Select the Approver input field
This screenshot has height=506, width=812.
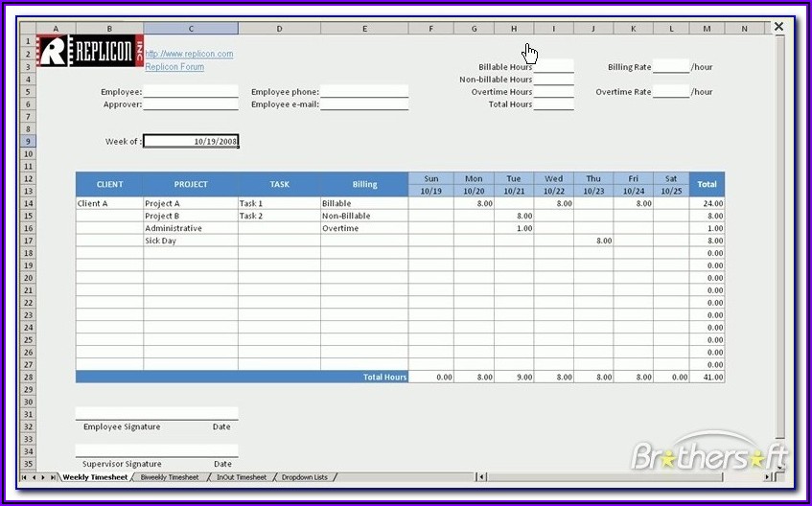tap(191, 104)
